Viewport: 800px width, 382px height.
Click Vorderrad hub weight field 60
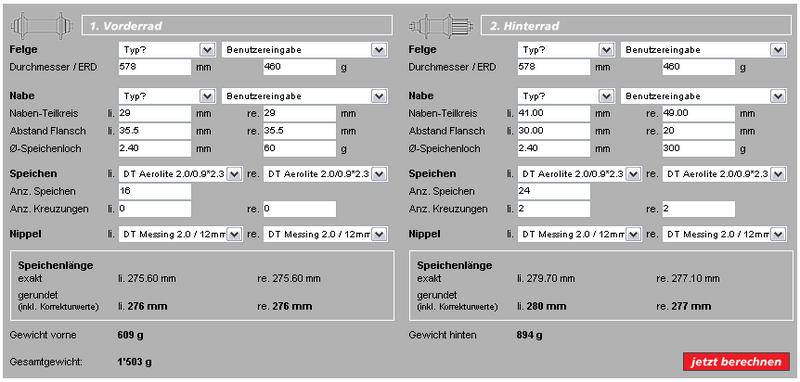point(299,149)
